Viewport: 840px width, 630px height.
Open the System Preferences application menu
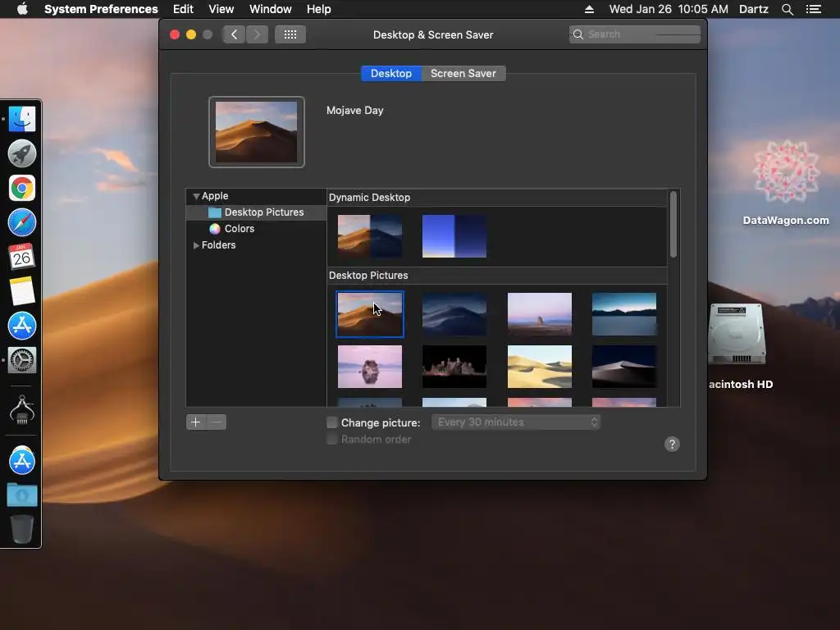[x=101, y=9]
